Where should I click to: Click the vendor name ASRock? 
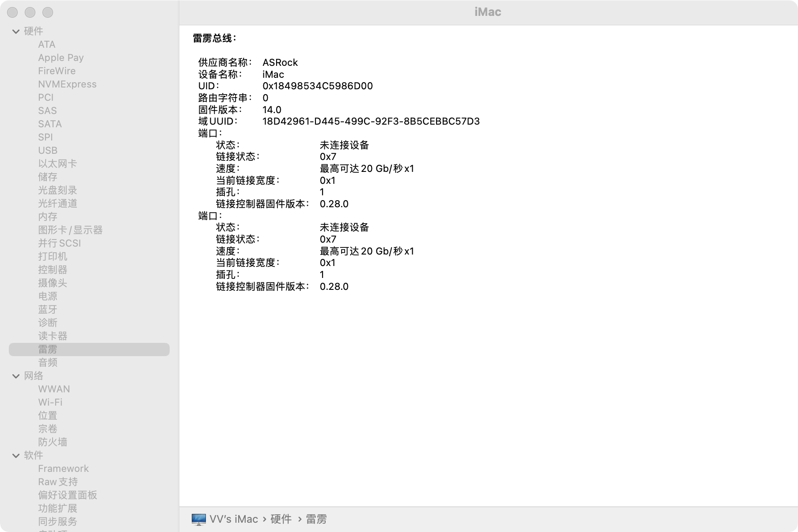[280, 63]
